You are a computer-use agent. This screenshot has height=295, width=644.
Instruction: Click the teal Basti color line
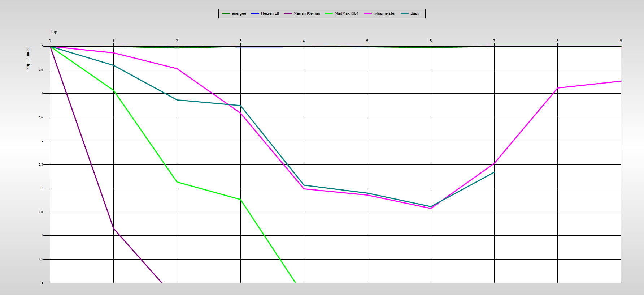pos(405,13)
